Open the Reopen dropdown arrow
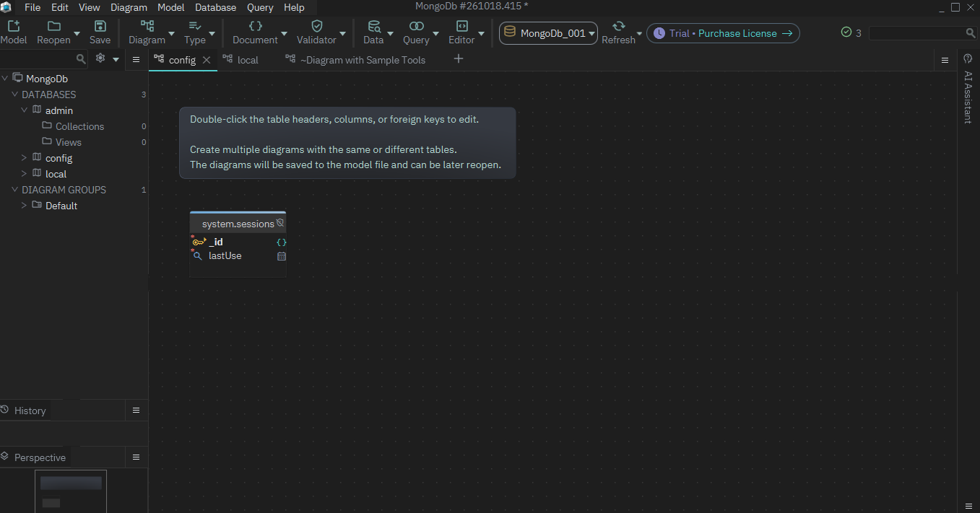Image resolution: width=980 pixels, height=513 pixels. (x=77, y=33)
